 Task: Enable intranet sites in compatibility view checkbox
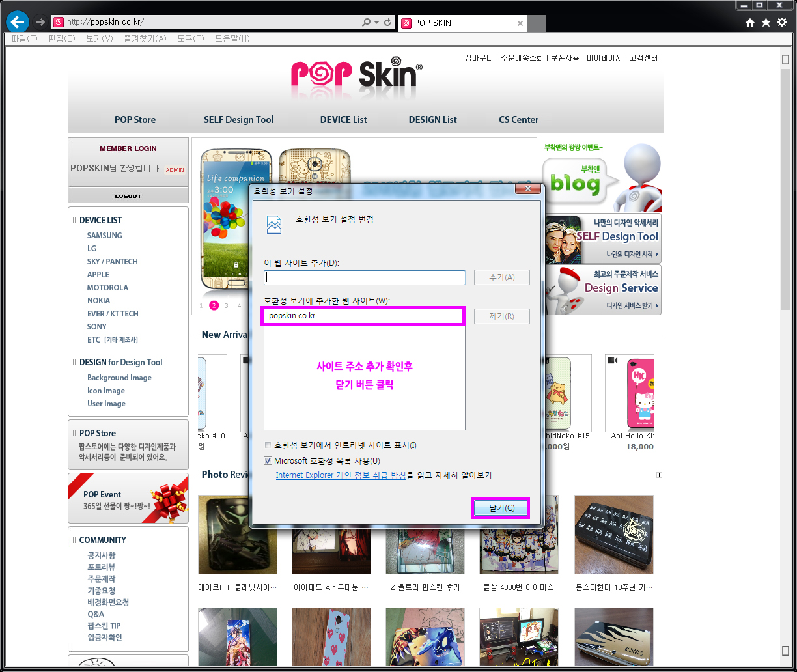(268, 445)
